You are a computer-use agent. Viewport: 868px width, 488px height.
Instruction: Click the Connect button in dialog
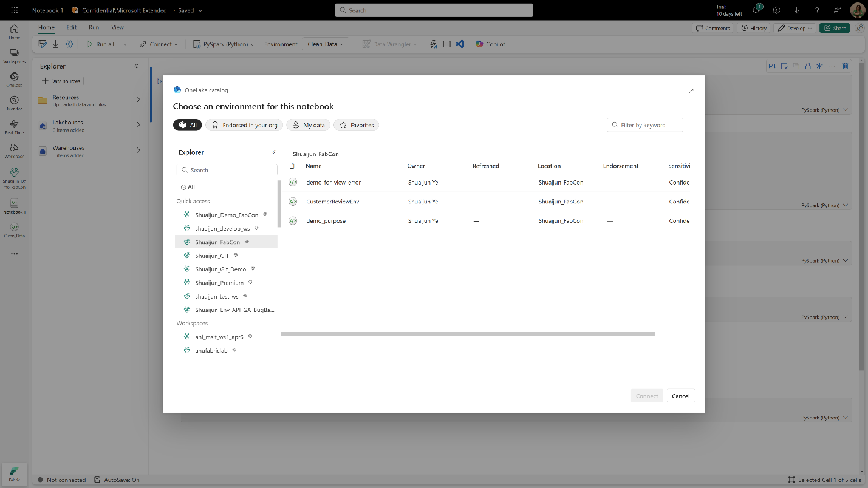tap(647, 396)
